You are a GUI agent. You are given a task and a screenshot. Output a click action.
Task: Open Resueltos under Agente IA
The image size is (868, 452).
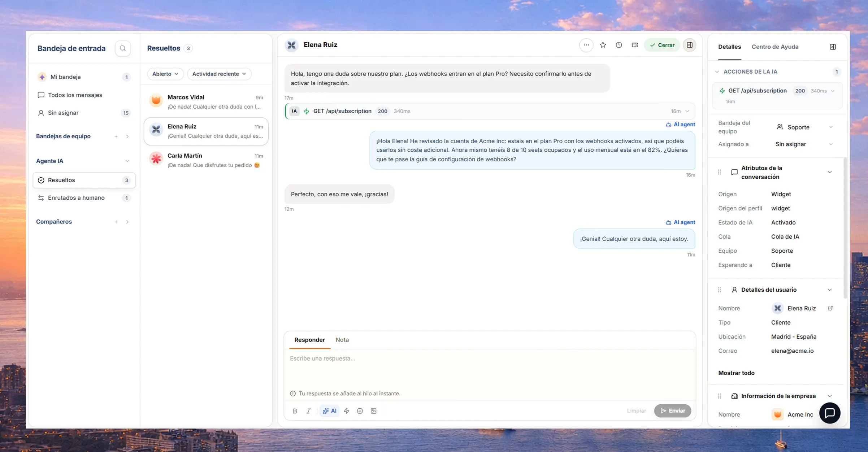[84, 180]
